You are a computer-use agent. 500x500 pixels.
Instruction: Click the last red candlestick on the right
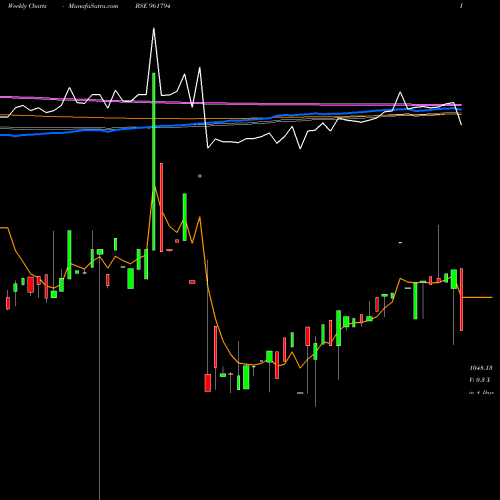(x=462, y=299)
